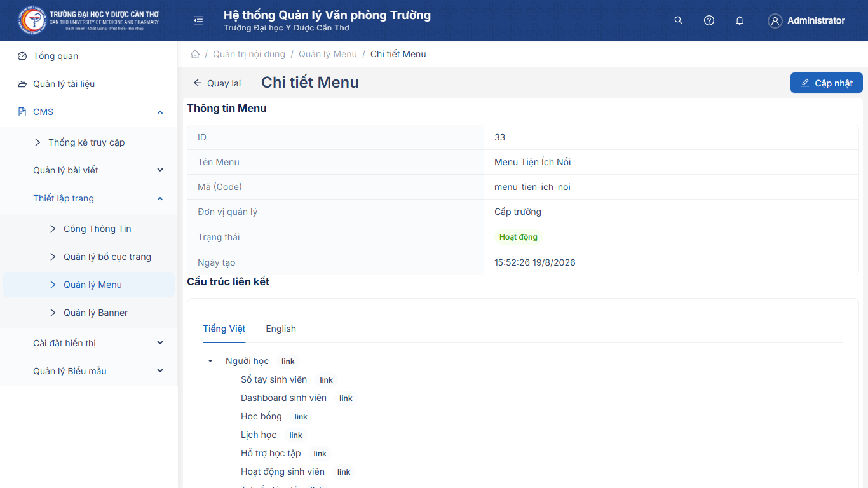The image size is (868, 488).
Task: Open Quản lý bố cục trang item
Action: [88, 257]
